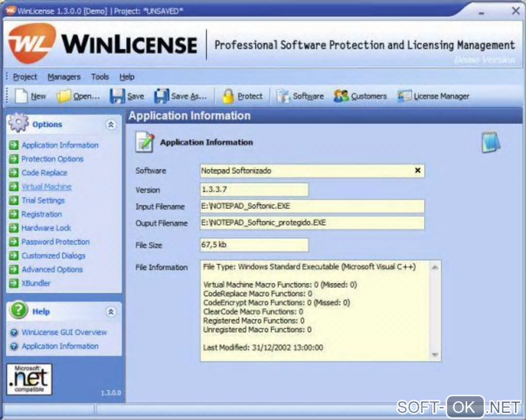Click the green arrow beside Protection Options
The width and height of the screenshot is (526, 420).
(x=14, y=159)
